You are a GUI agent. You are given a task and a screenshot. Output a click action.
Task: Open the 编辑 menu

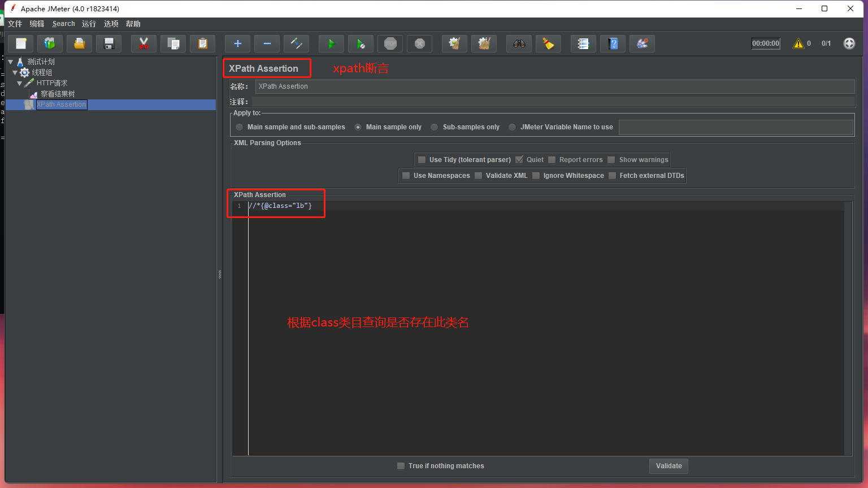[37, 24]
